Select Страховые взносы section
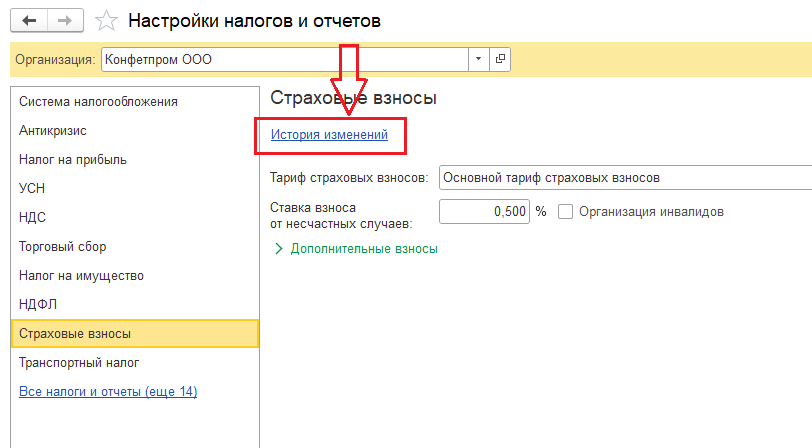 [135, 334]
